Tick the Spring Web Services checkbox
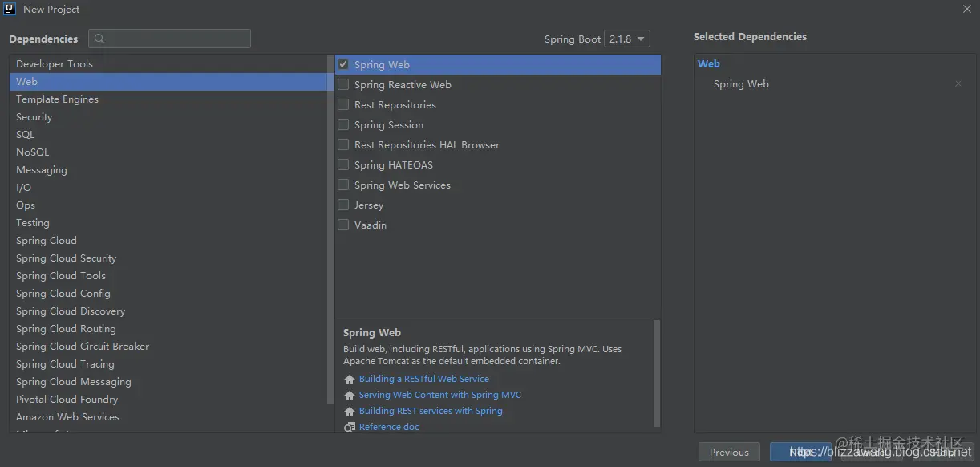 click(343, 185)
